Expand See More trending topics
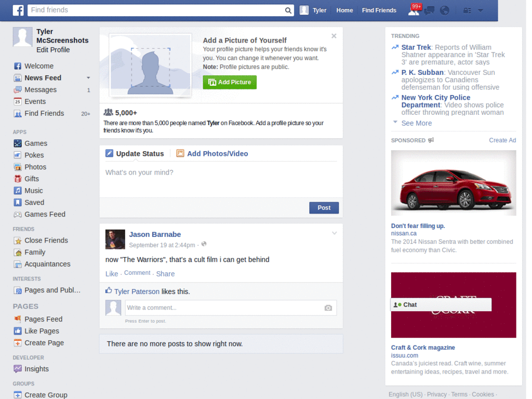 (417, 123)
